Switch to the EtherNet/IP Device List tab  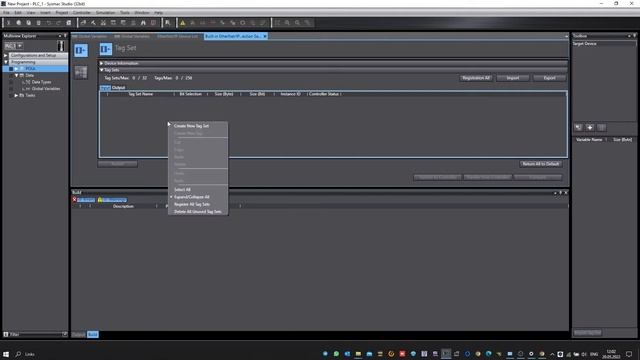click(177, 36)
